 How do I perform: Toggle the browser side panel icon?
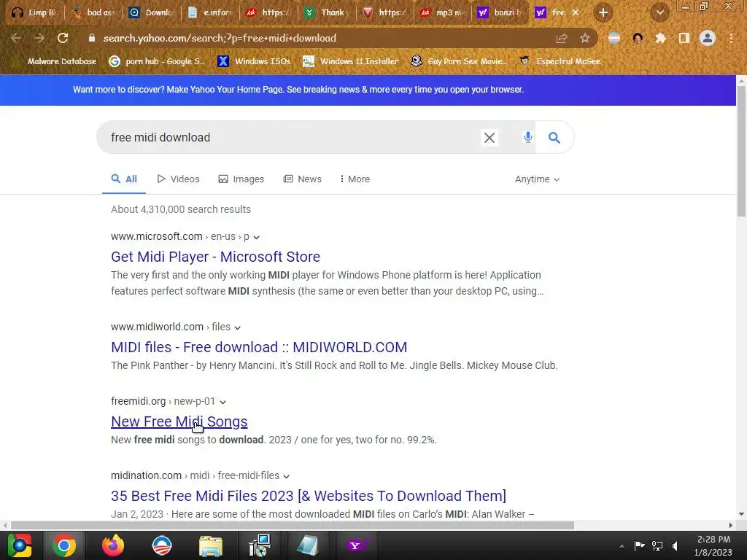point(684,38)
